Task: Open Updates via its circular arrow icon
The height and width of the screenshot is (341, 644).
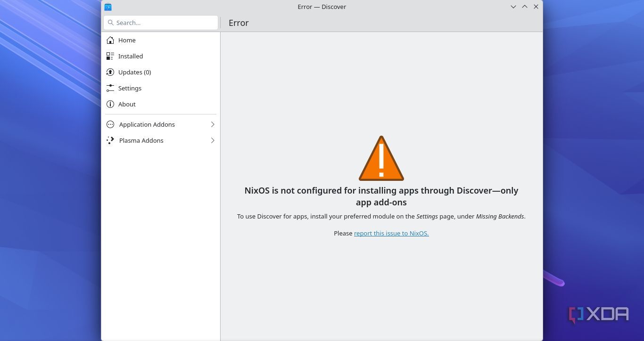Action: (110, 72)
